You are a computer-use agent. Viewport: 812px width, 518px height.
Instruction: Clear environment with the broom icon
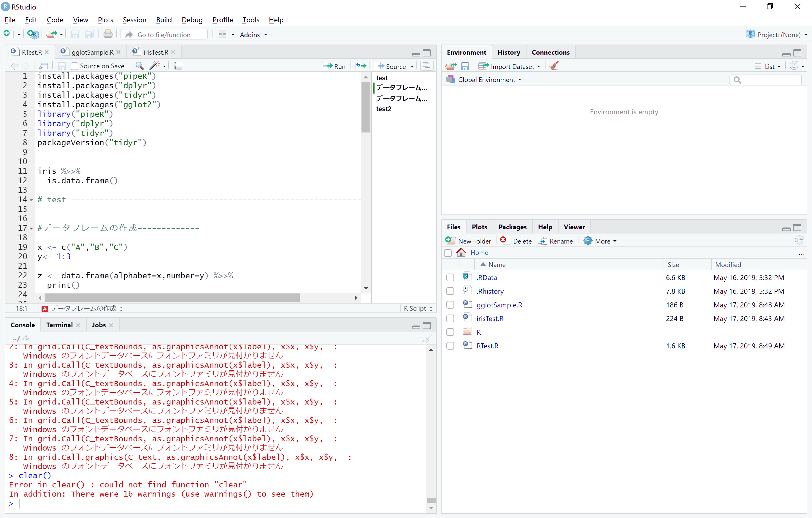pos(554,65)
